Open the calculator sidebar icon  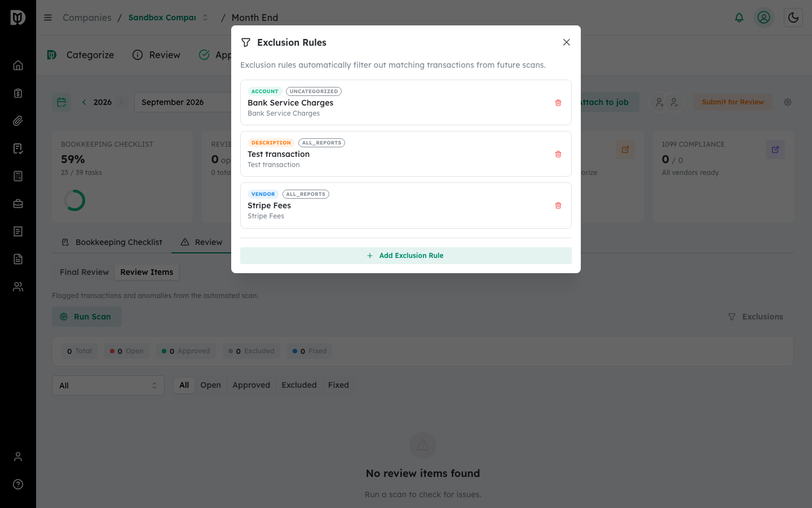18,176
